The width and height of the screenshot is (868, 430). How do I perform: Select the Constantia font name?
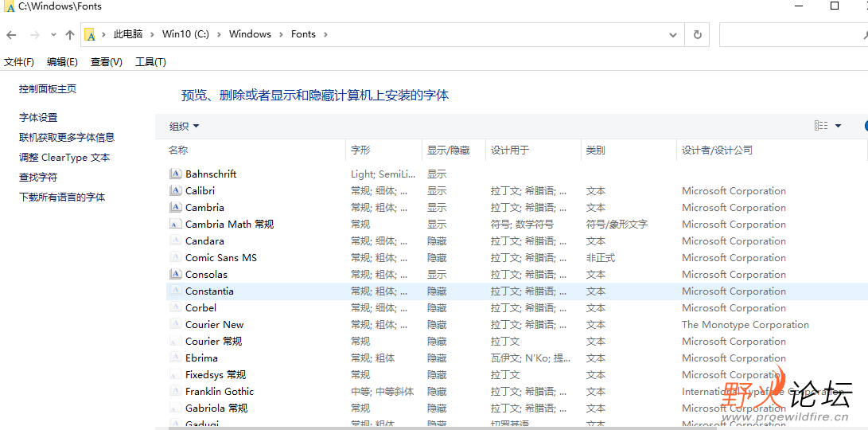[x=209, y=291]
